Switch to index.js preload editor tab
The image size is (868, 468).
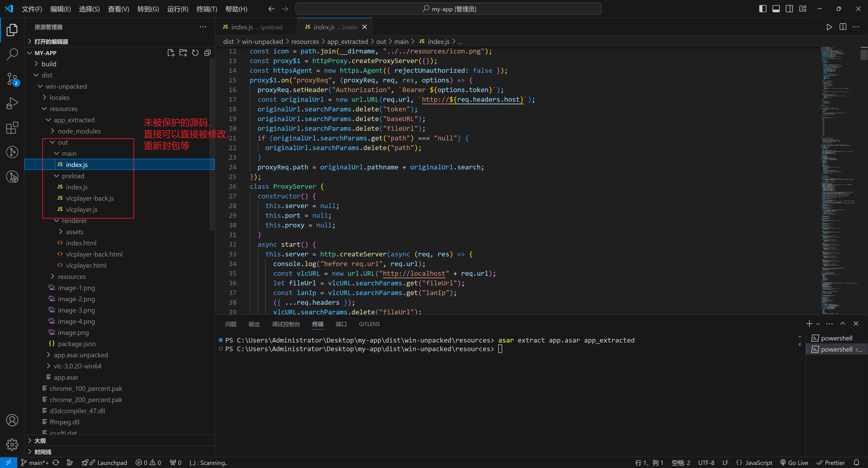pyautogui.click(x=256, y=27)
